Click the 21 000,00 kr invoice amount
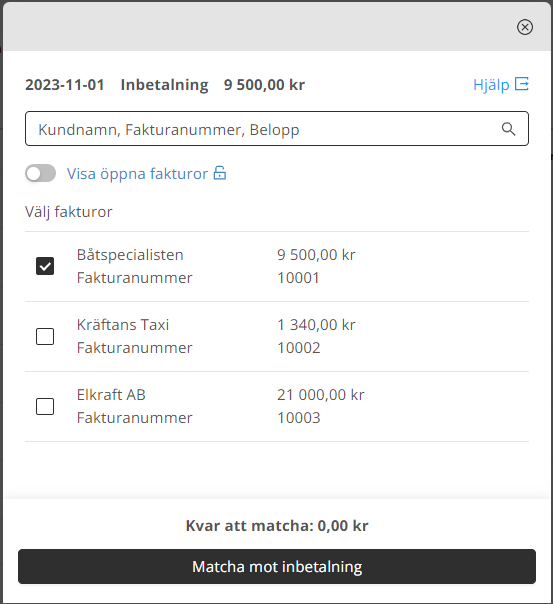 tap(320, 395)
